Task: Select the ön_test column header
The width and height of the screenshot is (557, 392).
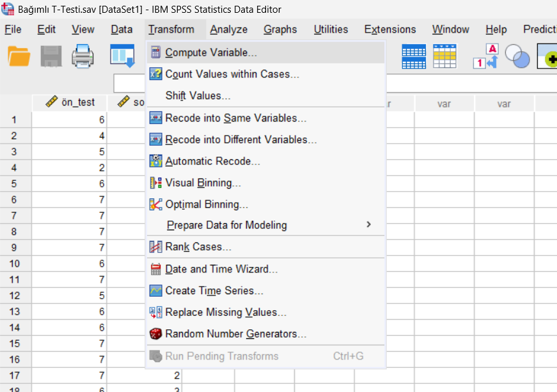Action: (70, 102)
